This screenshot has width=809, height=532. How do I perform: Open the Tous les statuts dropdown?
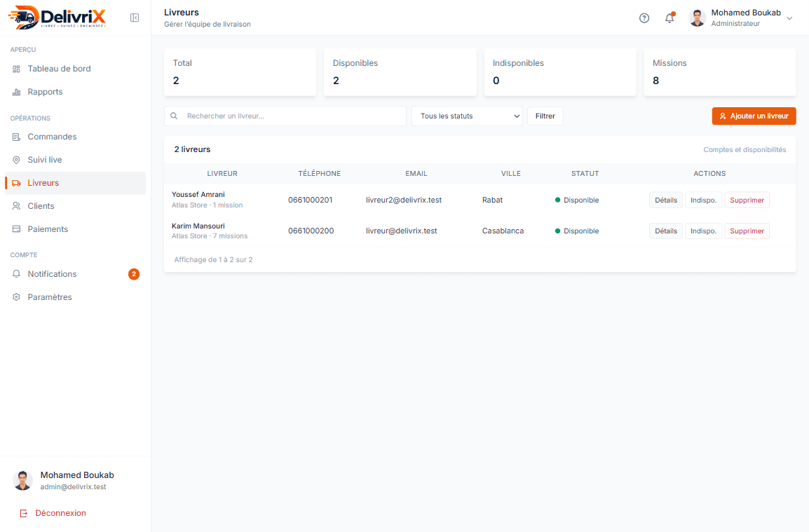(467, 116)
